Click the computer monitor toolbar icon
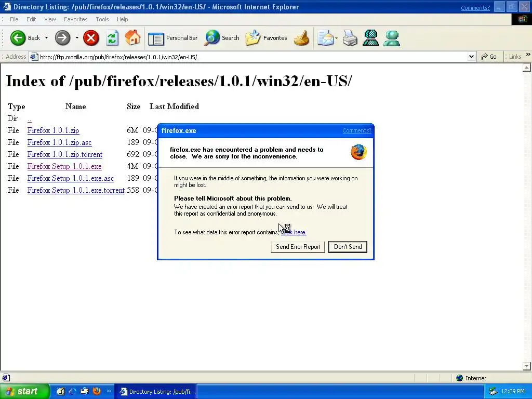The width and height of the screenshot is (532, 399). 370,38
